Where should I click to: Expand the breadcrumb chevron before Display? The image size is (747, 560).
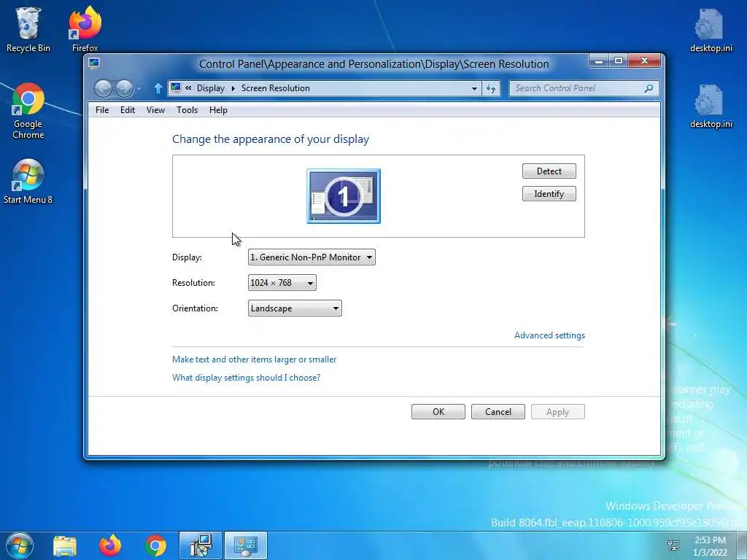tap(189, 87)
